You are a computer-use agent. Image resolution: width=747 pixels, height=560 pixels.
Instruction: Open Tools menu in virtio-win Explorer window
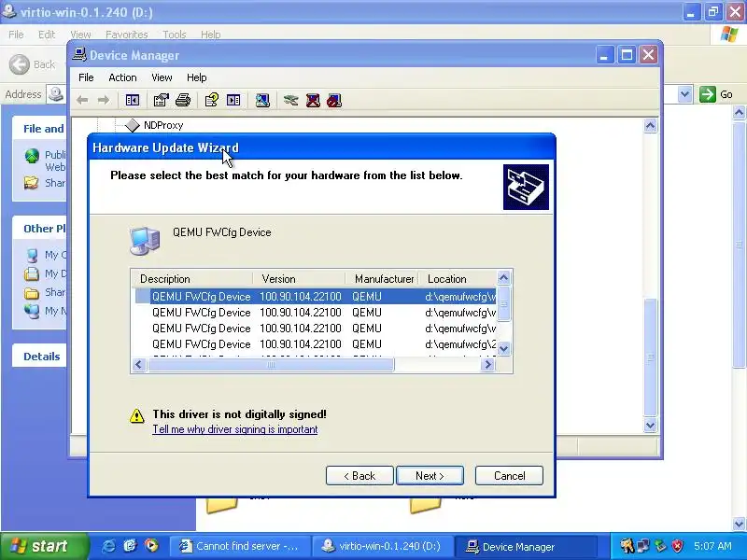tap(175, 35)
